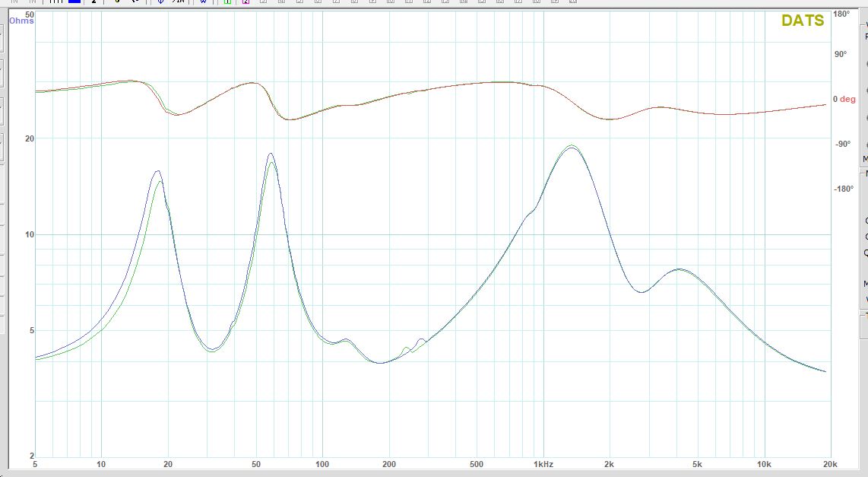Click the tallest impedance peak past 1kHz

[570, 147]
